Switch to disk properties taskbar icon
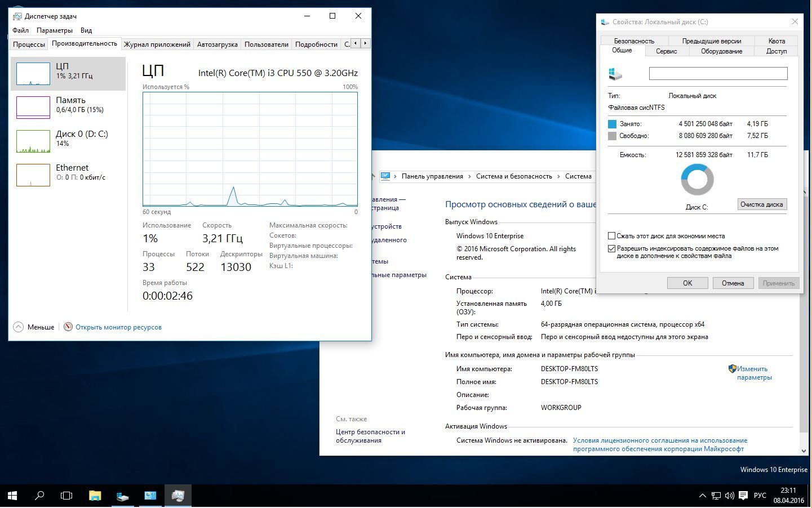The width and height of the screenshot is (812, 508). (x=122, y=496)
